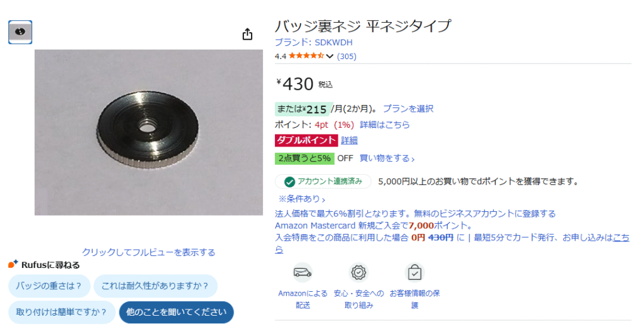This screenshot has height=327, width=644.
Task: Open the 買い物をする chevron link
Action: click(x=387, y=158)
